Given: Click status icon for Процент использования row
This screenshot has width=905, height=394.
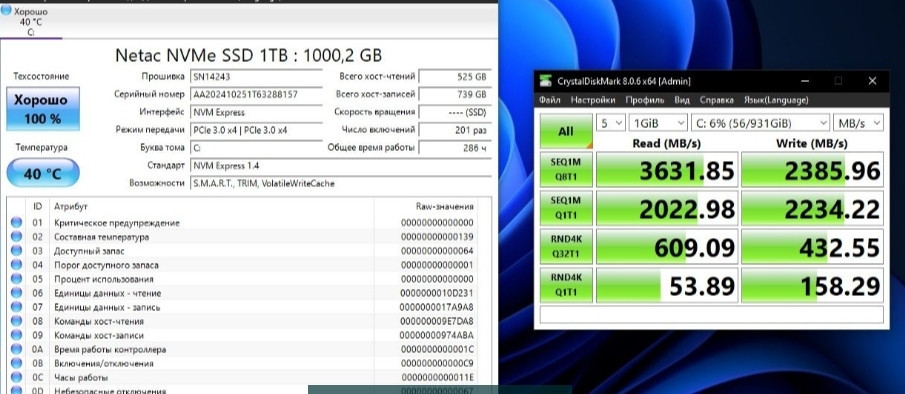Looking at the screenshot, I should [16, 279].
